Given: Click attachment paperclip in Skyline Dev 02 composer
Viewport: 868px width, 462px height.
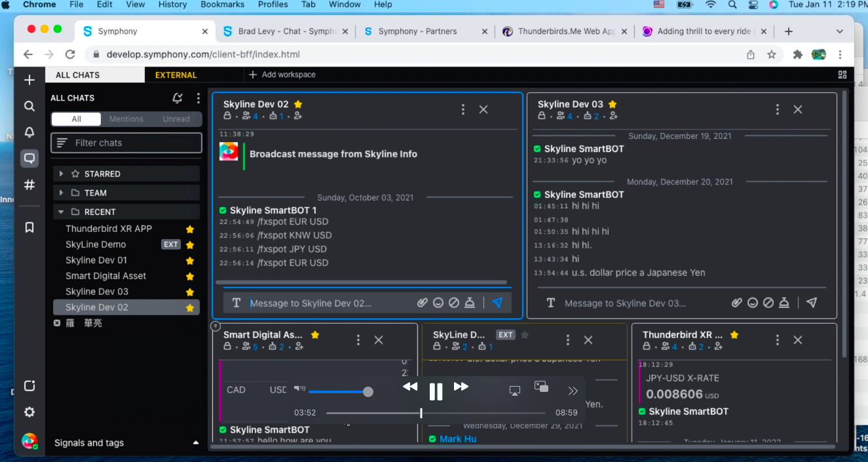Looking at the screenshot, I should click(423, 303).
